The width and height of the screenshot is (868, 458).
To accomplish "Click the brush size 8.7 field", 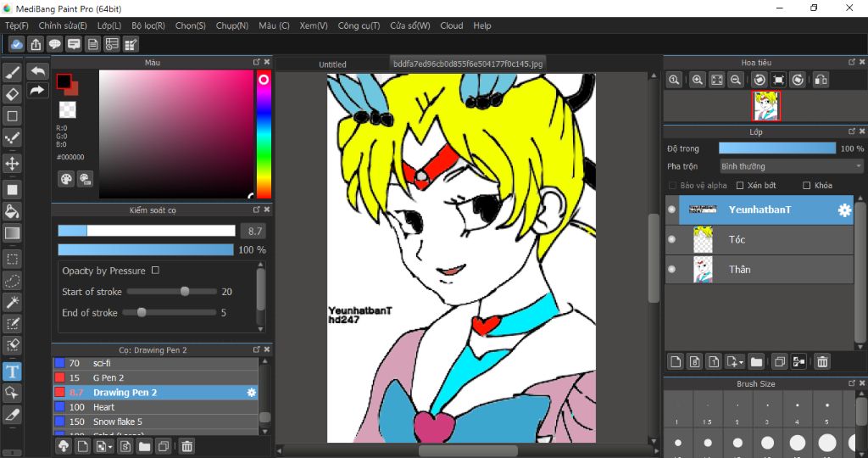I will click(254, 231).
